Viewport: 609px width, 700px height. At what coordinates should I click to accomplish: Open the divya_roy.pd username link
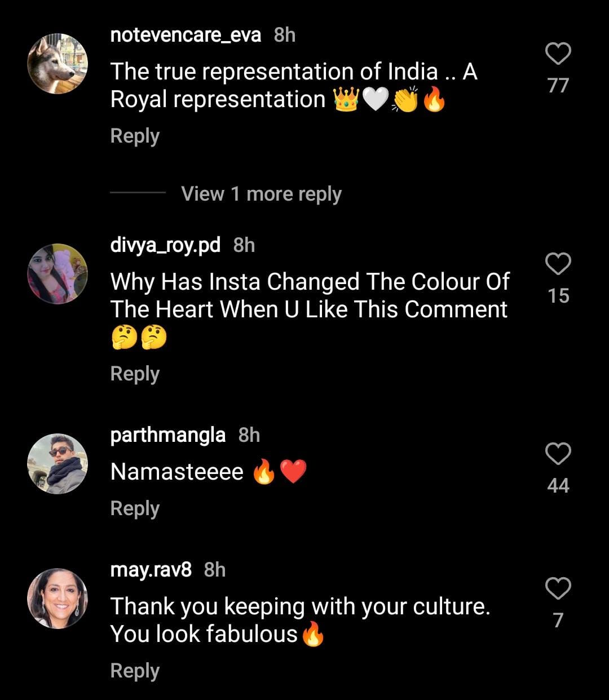(x=165, y=245)
